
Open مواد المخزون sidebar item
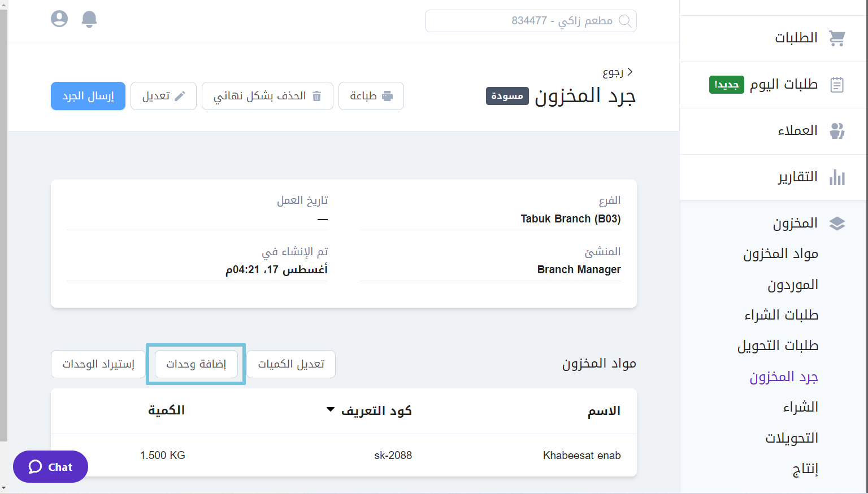click(x=780, y=254)
